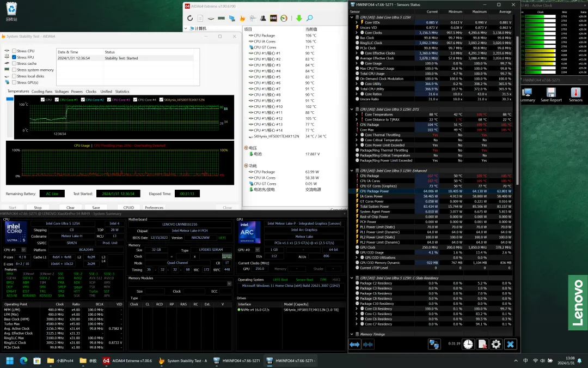The image size is (588, 368).
Task: Collapse the Intel Core Ultra 5 125H: DTS section
Action: click(351, 109)
